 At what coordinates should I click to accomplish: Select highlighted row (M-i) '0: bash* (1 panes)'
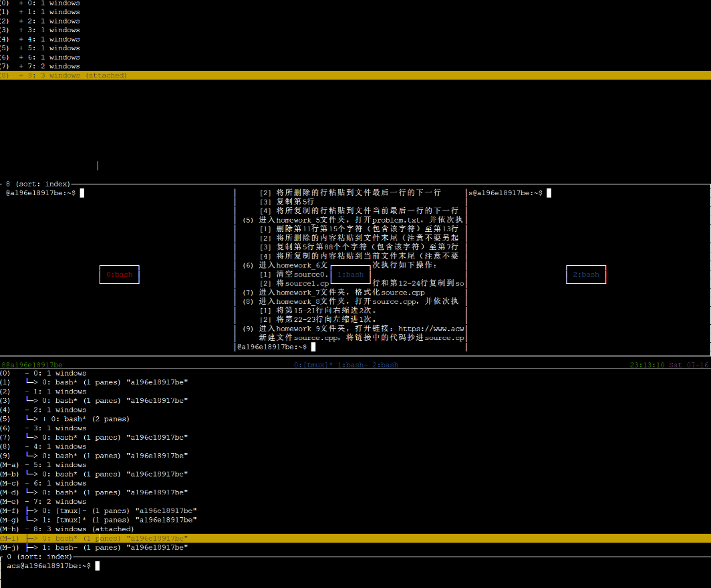(x=355, y=538)
